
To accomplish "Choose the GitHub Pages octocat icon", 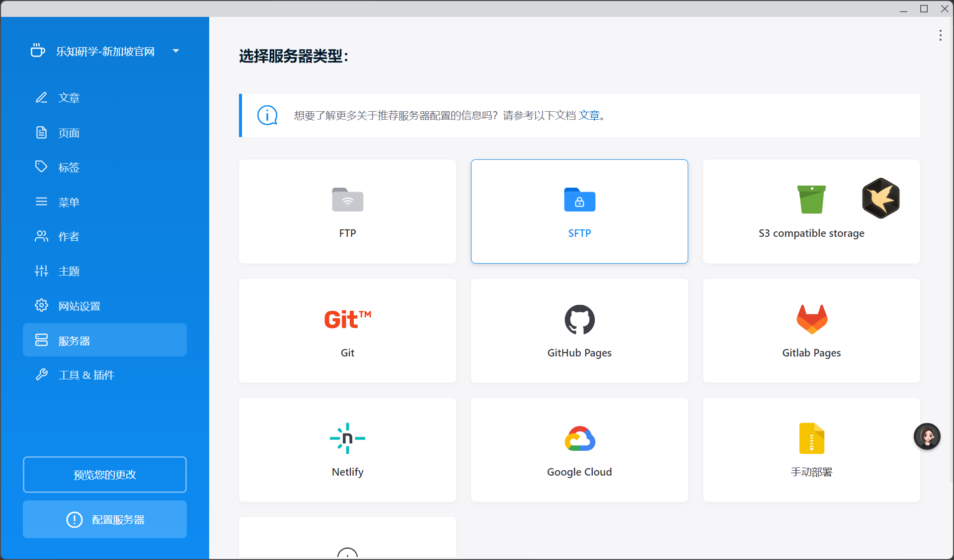I will point(579,319).
